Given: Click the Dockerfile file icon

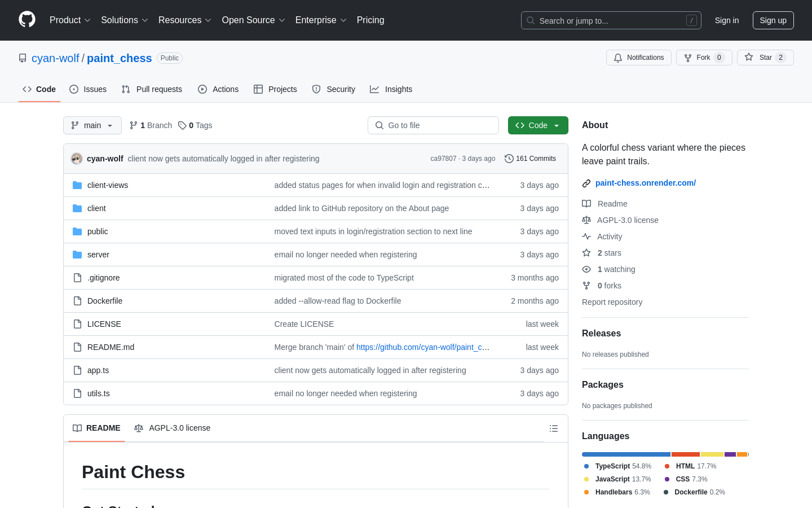Looking at the screenshot, I should 77,301.
